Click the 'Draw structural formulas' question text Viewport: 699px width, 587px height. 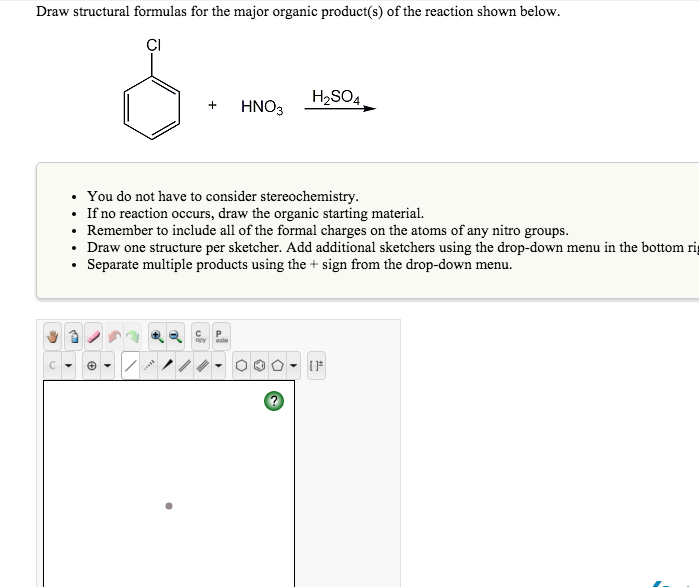tap(298, 12)
